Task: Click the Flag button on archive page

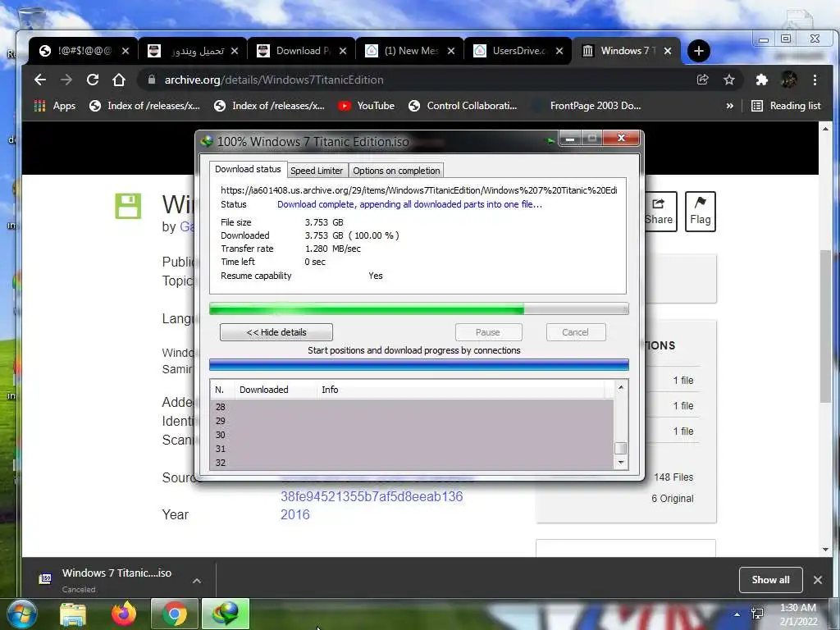Action: pyautogui.click(x=701, y=212)
